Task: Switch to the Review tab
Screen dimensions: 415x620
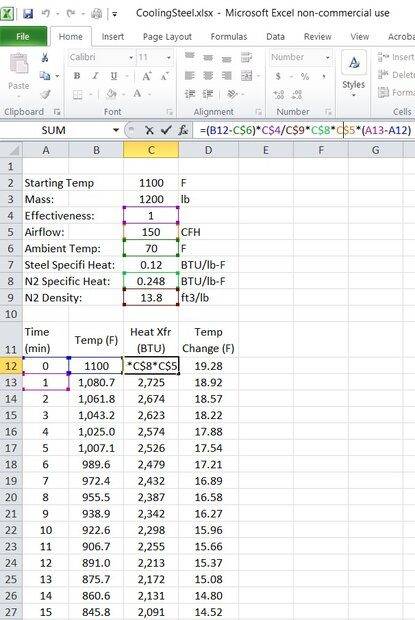Action: tap(317, 37)
